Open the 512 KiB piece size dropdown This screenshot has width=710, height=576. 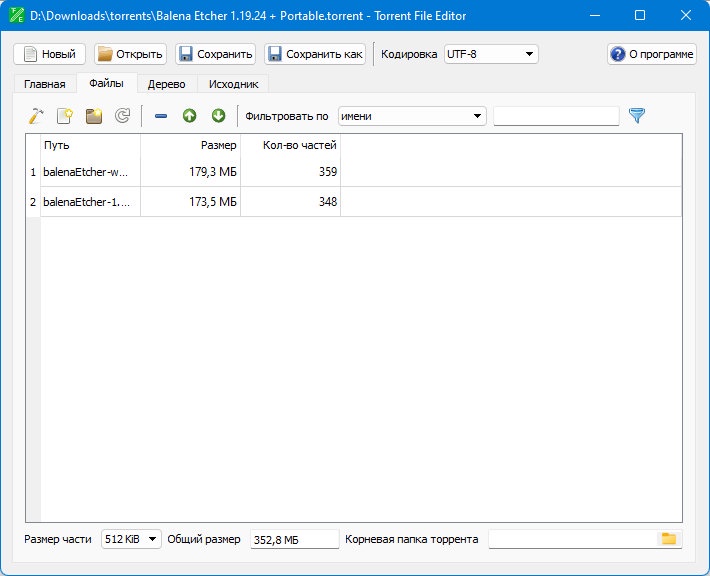tap(131, 539)
